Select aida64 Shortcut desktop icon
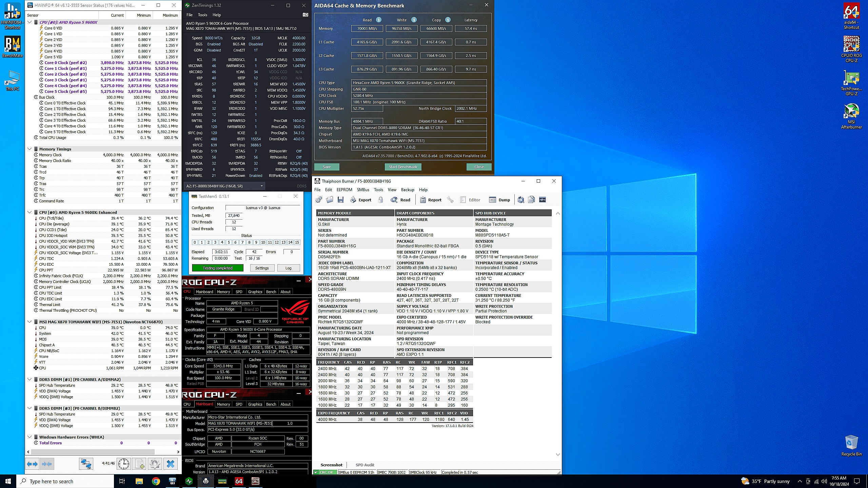The width and height of the screenshot is (868, 488). point(851,17)
